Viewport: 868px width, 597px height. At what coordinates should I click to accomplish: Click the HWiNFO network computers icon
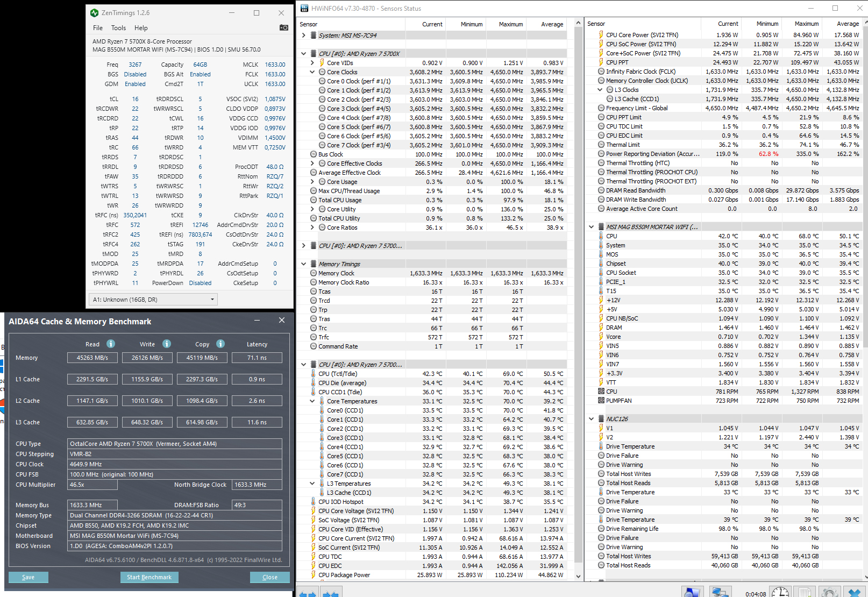719,592
